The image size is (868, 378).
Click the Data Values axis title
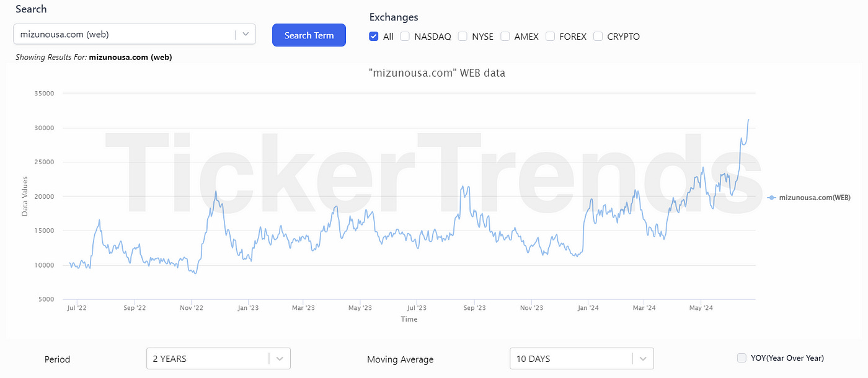(25, 196)
